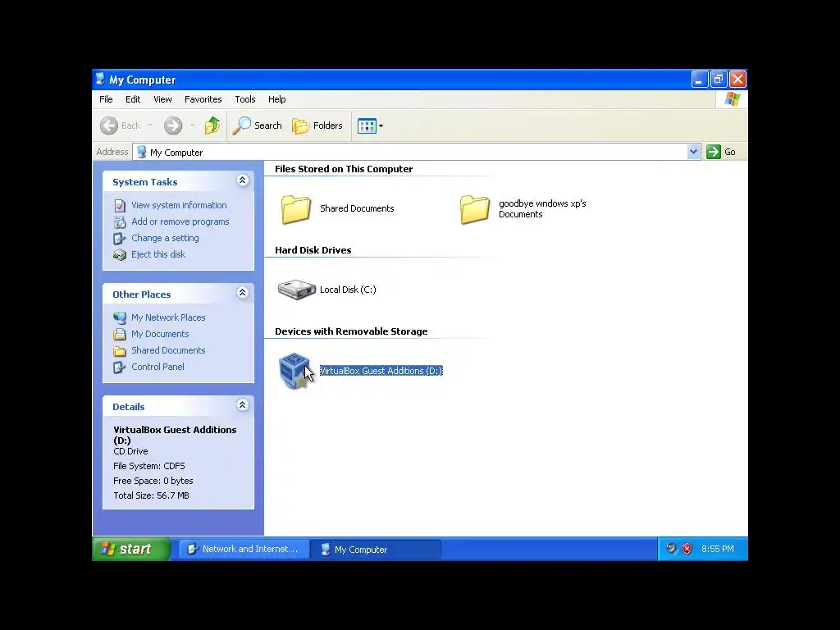
Task: Collapse the System Tasks panel
Action: tap(242, 180)
